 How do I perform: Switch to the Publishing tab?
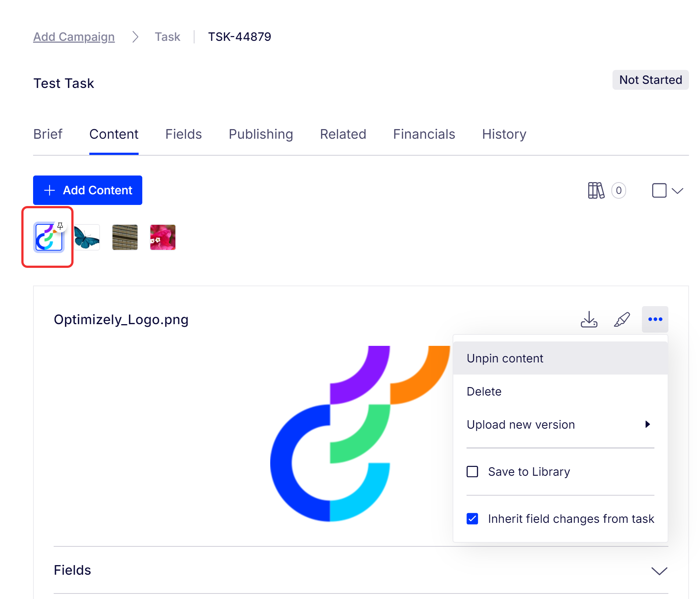[x=261, y=134]
